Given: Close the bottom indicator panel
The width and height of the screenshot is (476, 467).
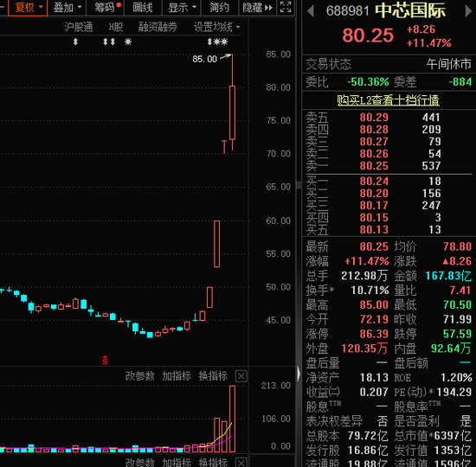Looking at the screenshot, I should (x=241, y=463).
